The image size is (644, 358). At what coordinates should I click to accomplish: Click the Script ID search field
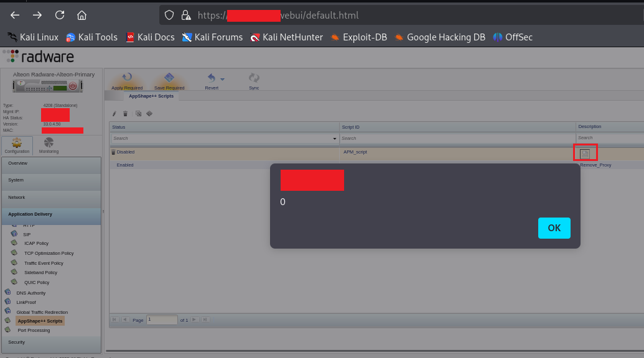[457, 138]
